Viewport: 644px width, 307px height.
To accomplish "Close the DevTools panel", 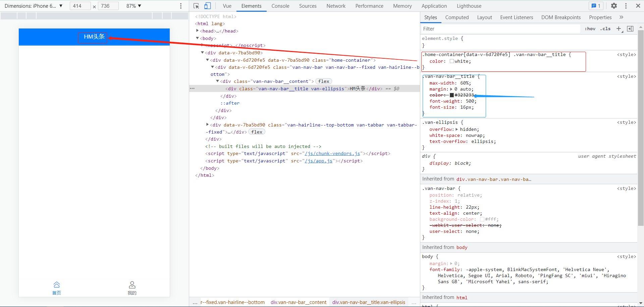I will (638, 6).
